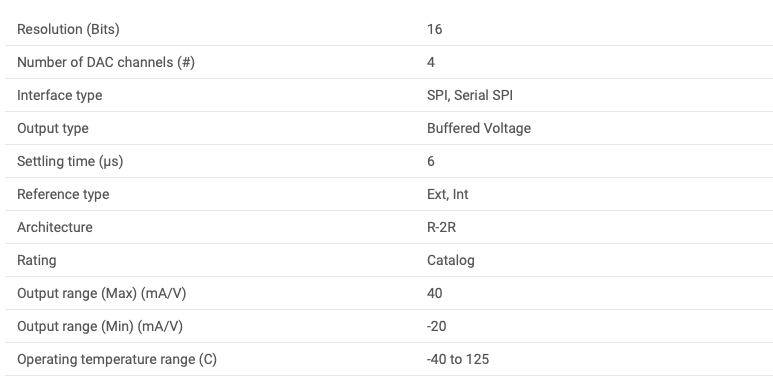This screenshot has height=378, width=773.
Task: Click the Ext, Int reference value
Action: (x=448, y=195)
